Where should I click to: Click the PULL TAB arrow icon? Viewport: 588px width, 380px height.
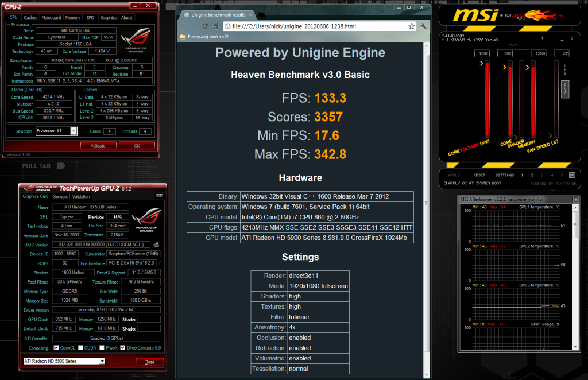[x=61, y=166]
